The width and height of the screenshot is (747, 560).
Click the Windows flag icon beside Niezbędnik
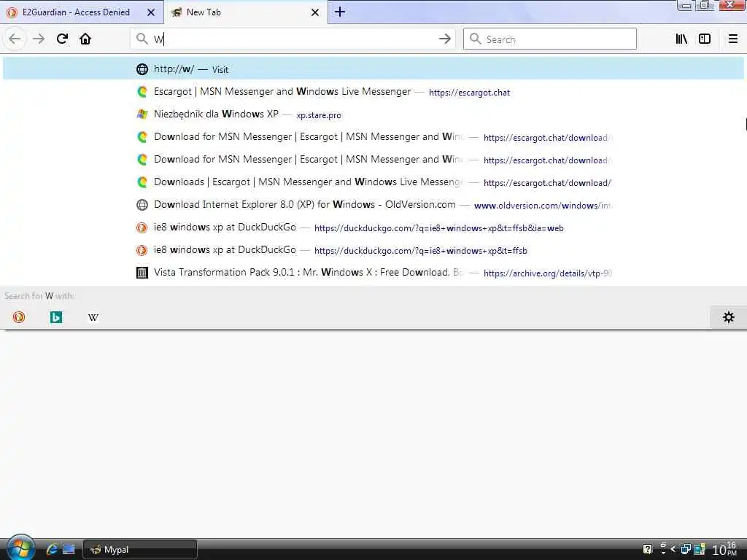[142, 114]
